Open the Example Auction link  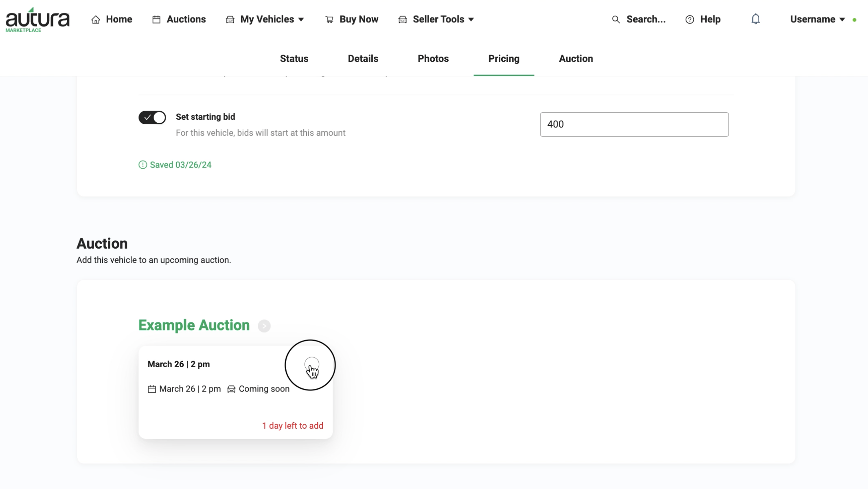click(194, 325)
